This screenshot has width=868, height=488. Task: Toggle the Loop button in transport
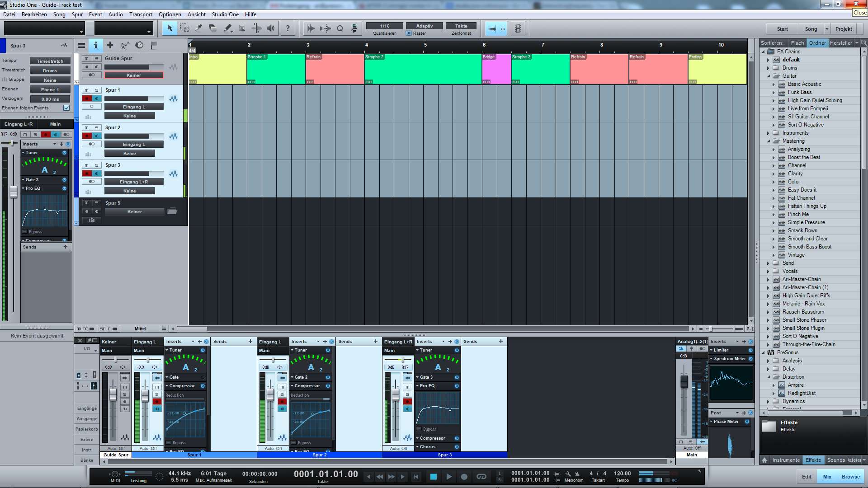click(481, 476)
